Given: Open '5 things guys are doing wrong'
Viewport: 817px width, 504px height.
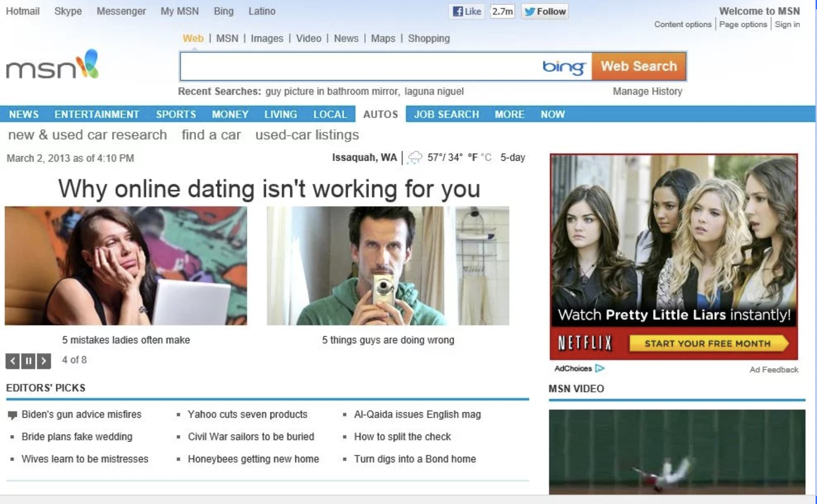Looking at the screenshot, I should [x=388, y=340].
